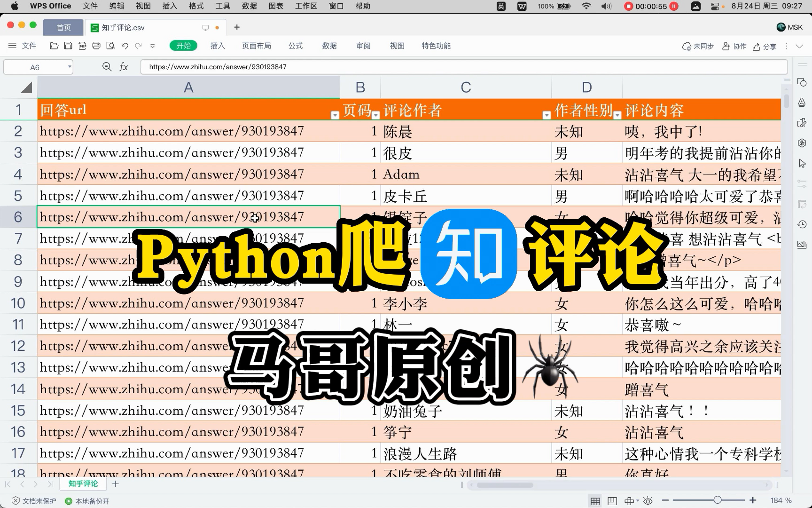The image size is (812, 508).
Task: Open the fx insert function dialog
Action: [124, 67]
